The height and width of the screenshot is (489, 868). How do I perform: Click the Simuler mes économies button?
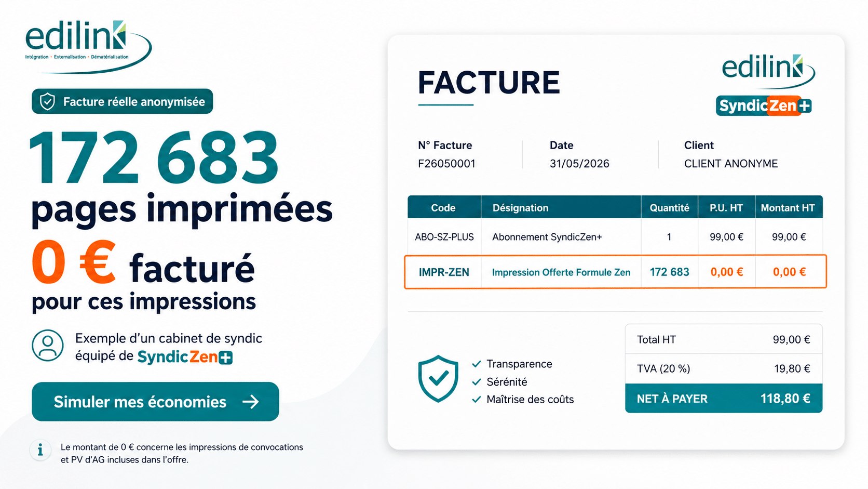click(155, 402)
